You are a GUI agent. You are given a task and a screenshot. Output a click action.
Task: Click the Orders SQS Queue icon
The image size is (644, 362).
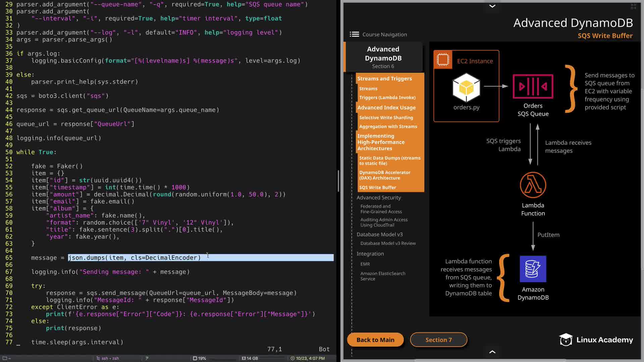tap(533, 86)
